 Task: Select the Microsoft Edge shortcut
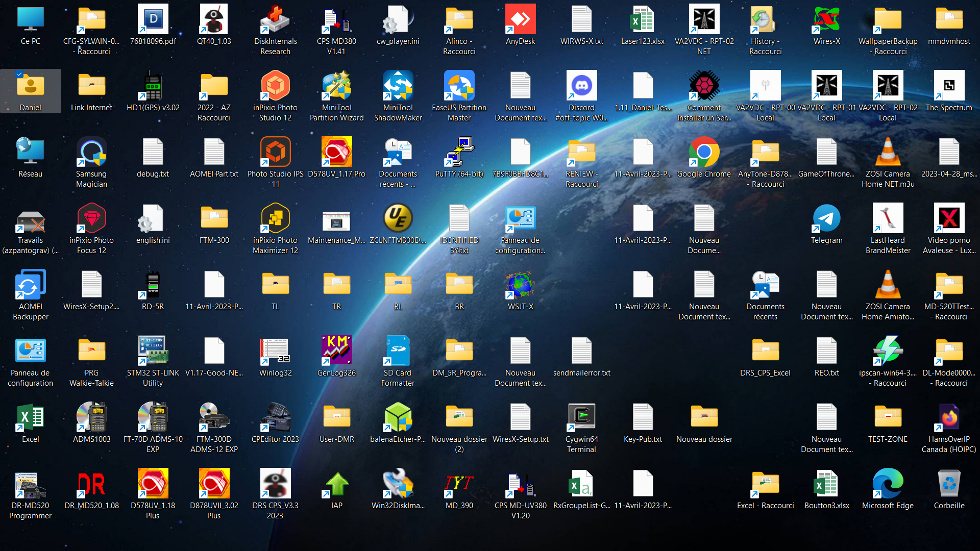pyautogui.click(x=888, y=484)
